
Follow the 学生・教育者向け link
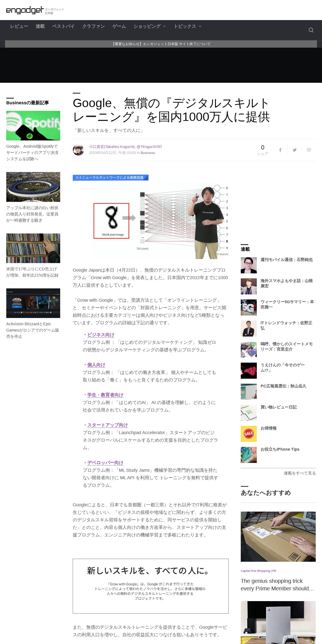(105, 395)
